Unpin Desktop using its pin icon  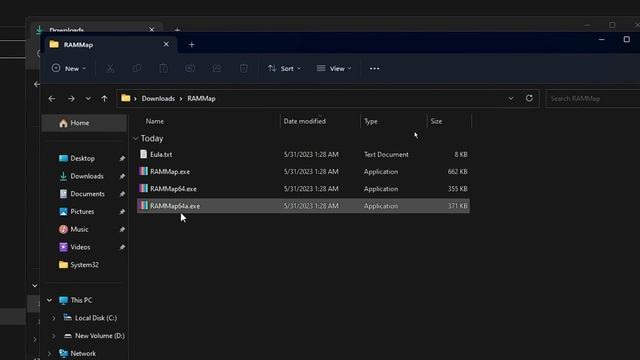point(122,158)
